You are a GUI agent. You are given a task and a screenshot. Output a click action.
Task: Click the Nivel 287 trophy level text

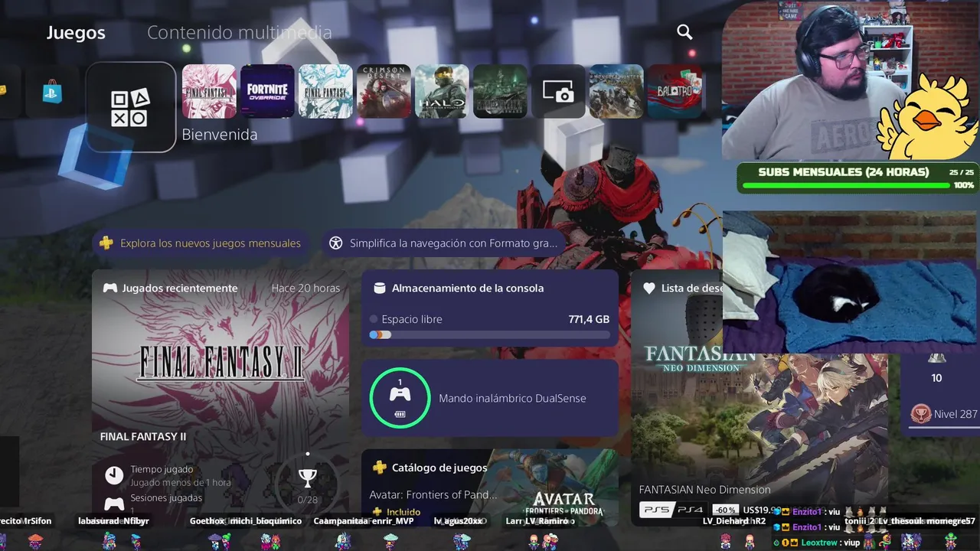955,414
